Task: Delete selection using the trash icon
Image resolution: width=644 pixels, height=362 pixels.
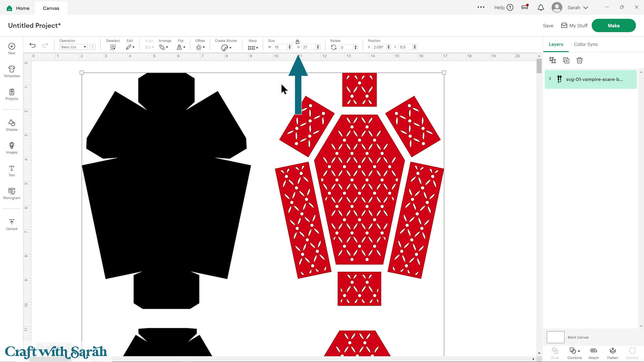Action: 579,60
